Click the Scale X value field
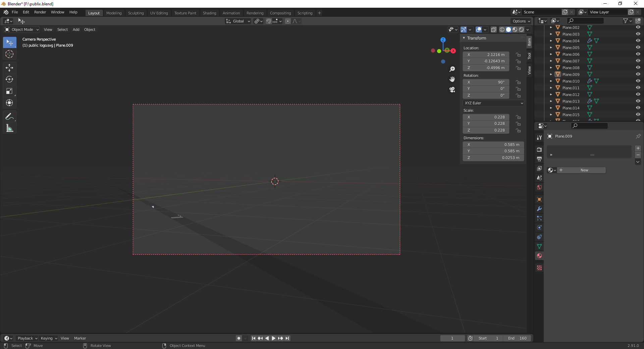The width and height of the screenshot is (644, 349). coord(486,117)
